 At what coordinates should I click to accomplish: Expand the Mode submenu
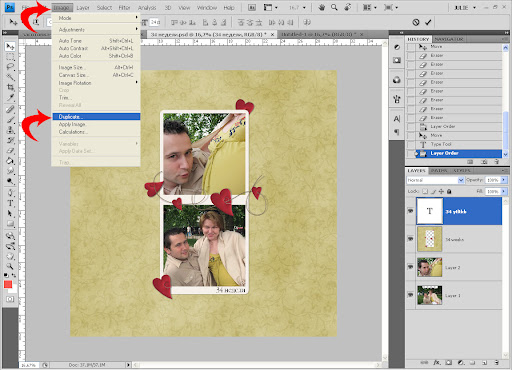[96, 18]
